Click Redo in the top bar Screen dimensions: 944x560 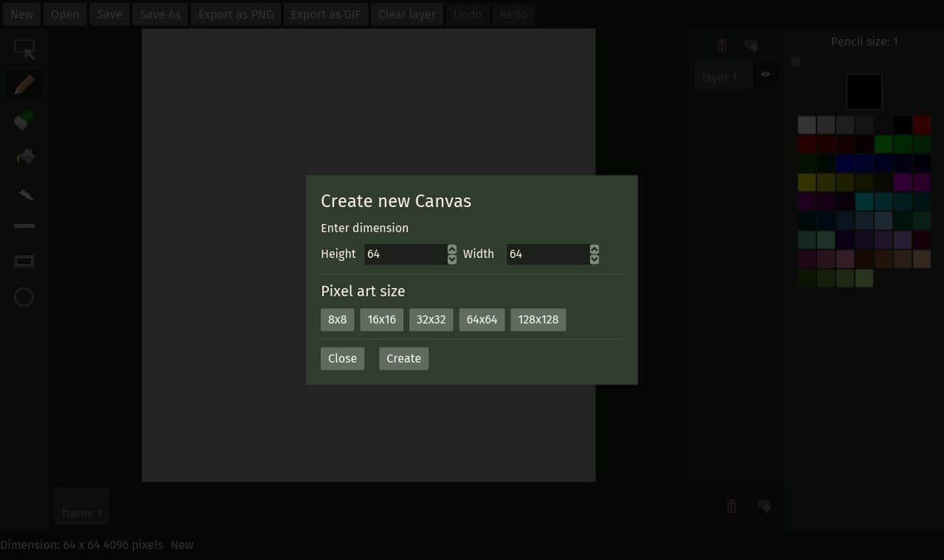(x=514, y=14)
